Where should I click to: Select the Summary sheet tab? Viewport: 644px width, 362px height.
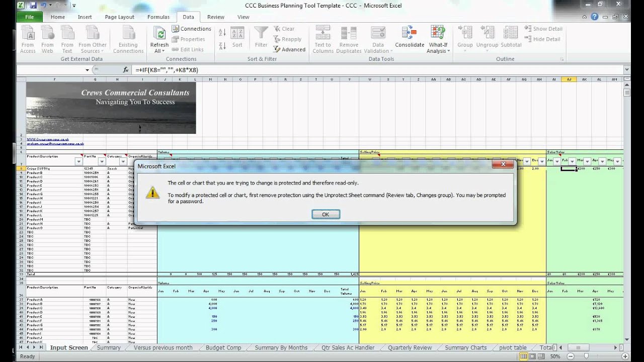[109, 347]
